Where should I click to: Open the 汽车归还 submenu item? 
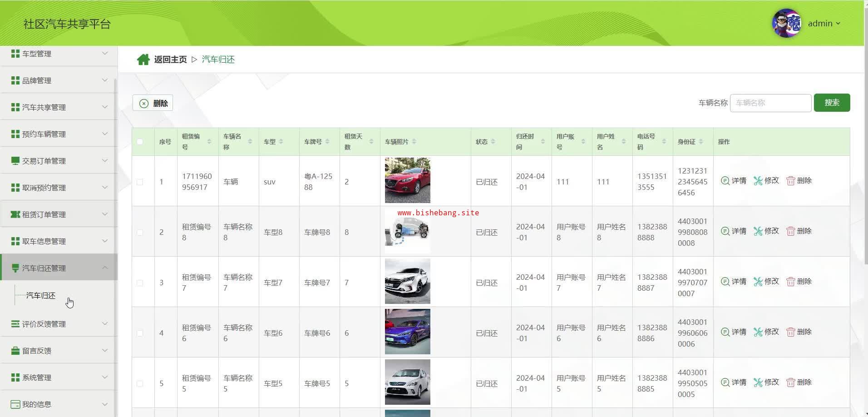(41, 296)
